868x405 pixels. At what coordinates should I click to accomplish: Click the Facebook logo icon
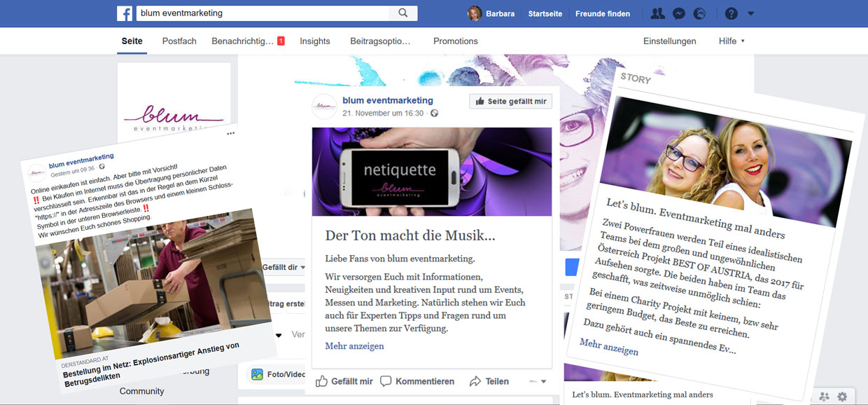click(125, 13)
